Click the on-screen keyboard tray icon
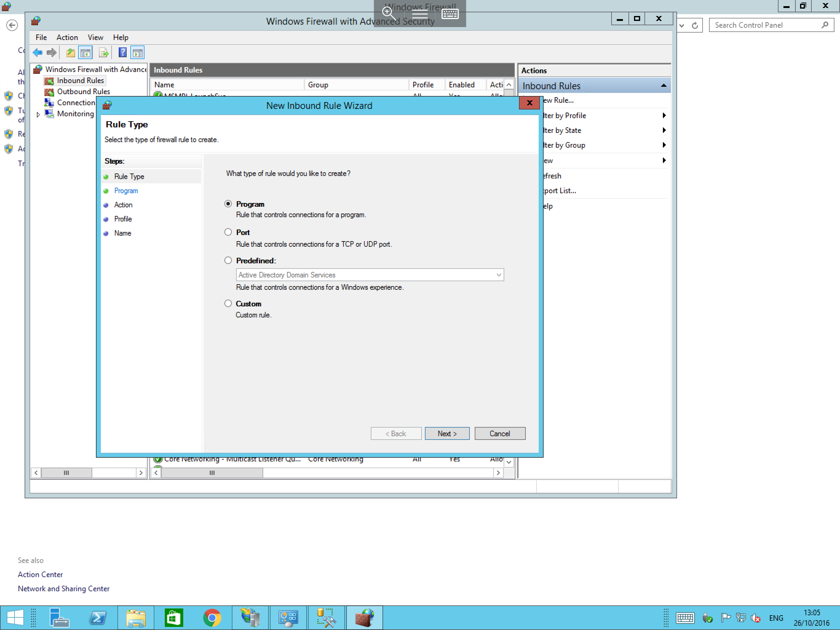840x630 pixels. [685, 618]
